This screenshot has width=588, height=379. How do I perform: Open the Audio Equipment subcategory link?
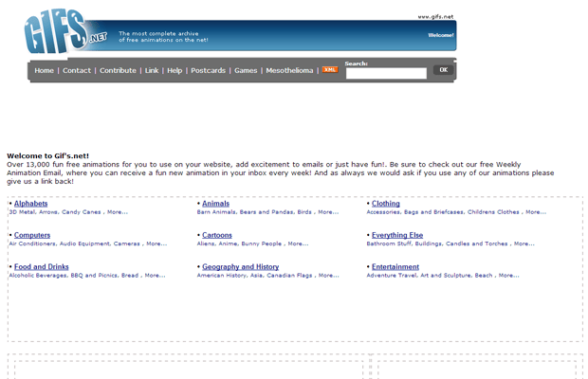click(84, 244)
